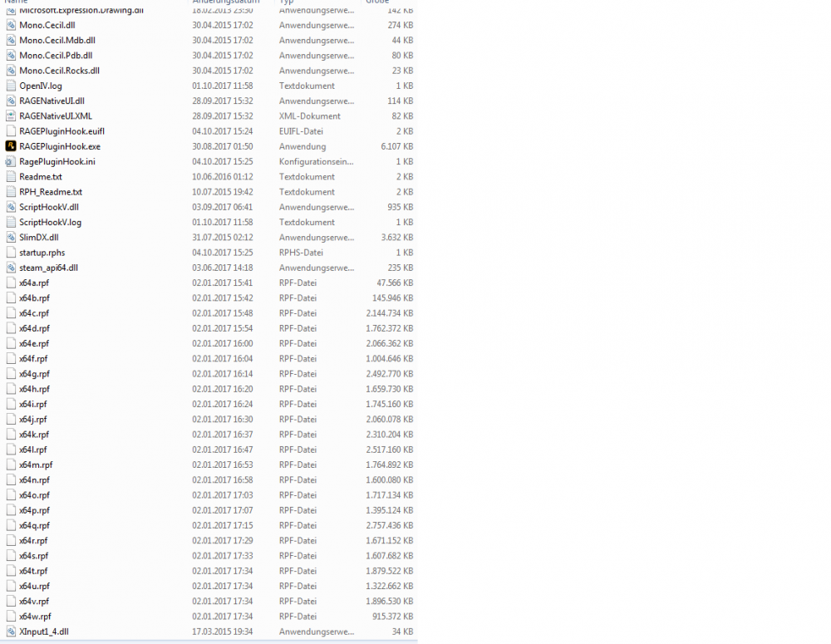Click the 2.757.436 KB size value
831x644 pixels.
click(x=390, y=525)
